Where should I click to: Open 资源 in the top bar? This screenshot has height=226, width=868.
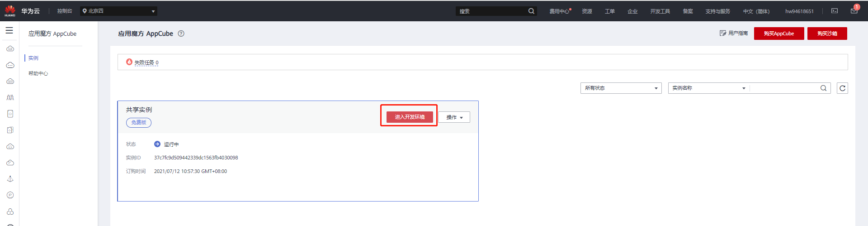pos(587,11)
